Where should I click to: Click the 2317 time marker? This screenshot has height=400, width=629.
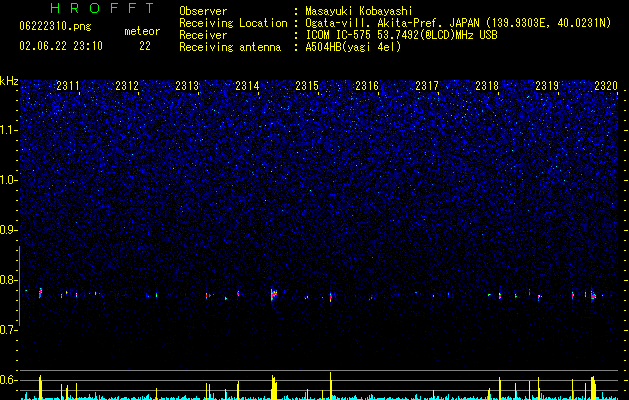point(427,86)
